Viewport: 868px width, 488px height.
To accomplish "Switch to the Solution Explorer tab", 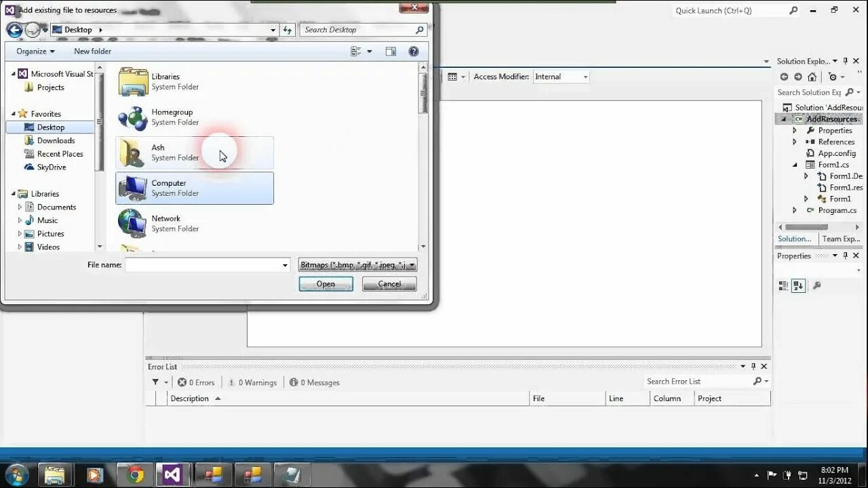I will [x=795, y=239].
